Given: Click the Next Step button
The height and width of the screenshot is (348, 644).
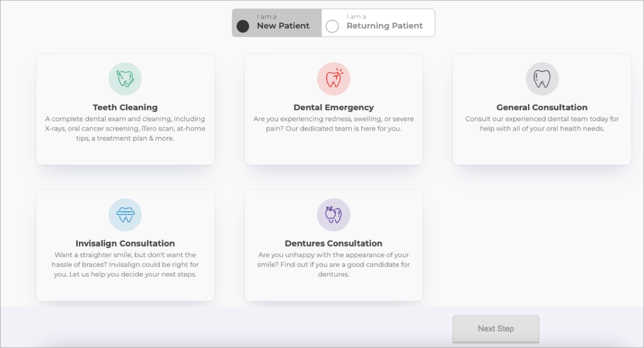Looking at the screenshot, I should point(495,329).
